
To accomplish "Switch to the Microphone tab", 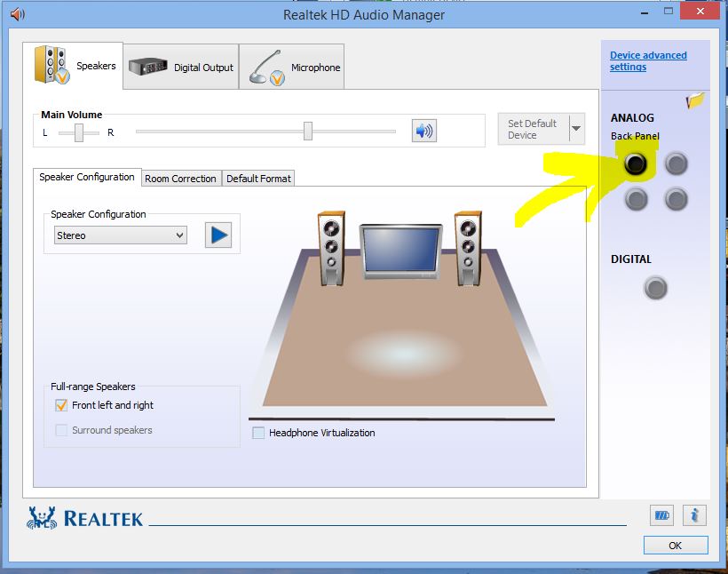I will click(292, 67).
